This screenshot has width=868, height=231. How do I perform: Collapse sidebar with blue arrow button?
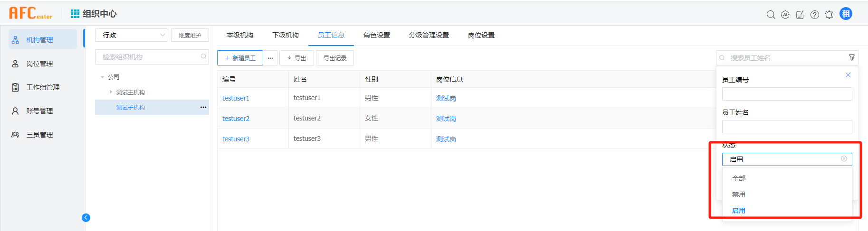pyautogui.click(x=86, y=218)
